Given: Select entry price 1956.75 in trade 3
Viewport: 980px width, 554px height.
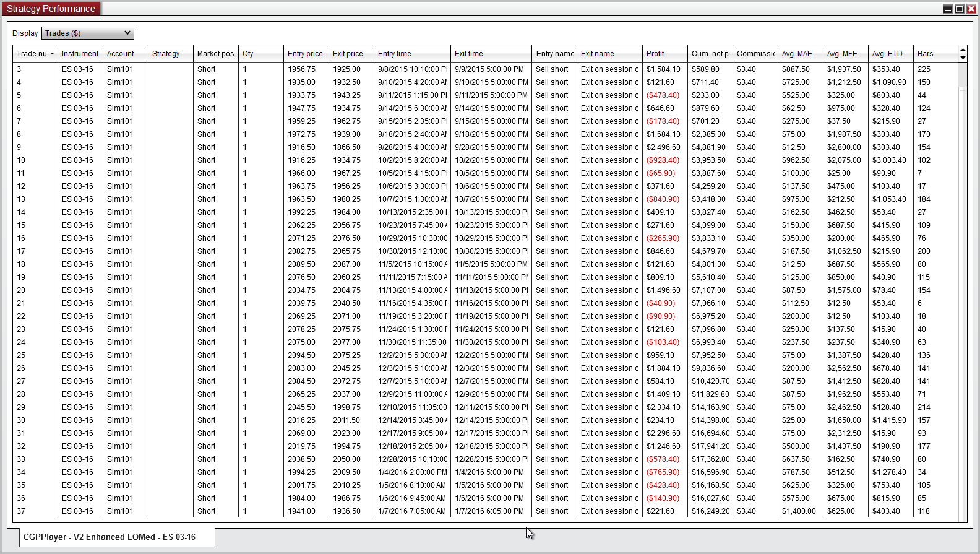Looking at the screenshot, I should 301,69.
